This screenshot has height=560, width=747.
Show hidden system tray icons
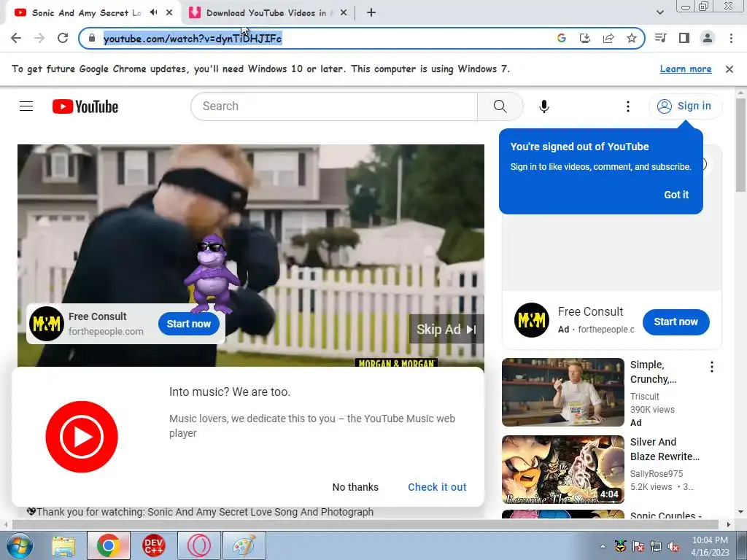point(603,546)
